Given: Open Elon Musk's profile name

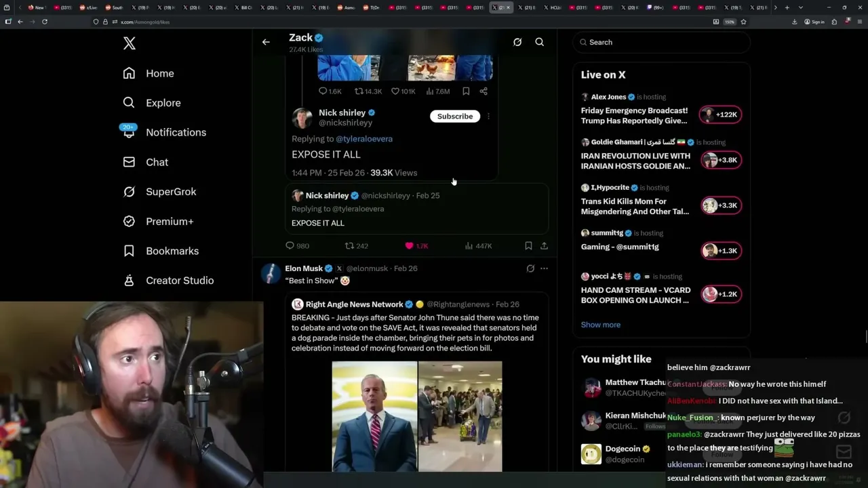Looking at the screenshot, I should coord(304,268).
